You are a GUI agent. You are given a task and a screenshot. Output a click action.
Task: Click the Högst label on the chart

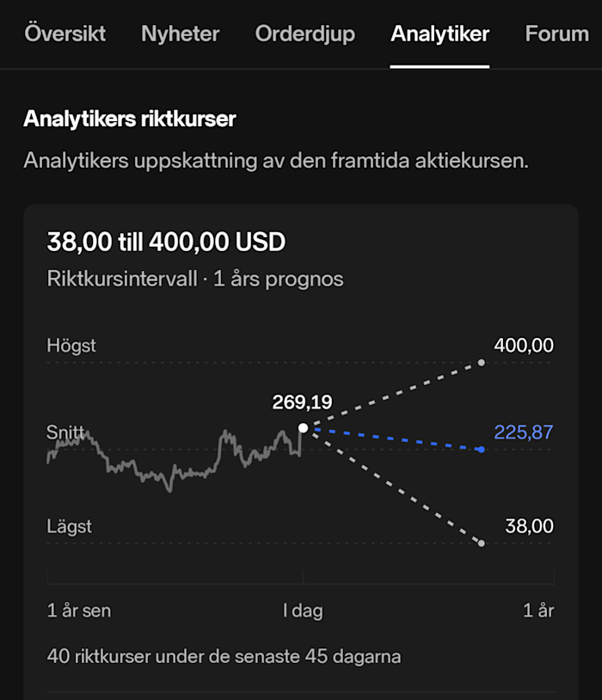(x=71, y=346)
